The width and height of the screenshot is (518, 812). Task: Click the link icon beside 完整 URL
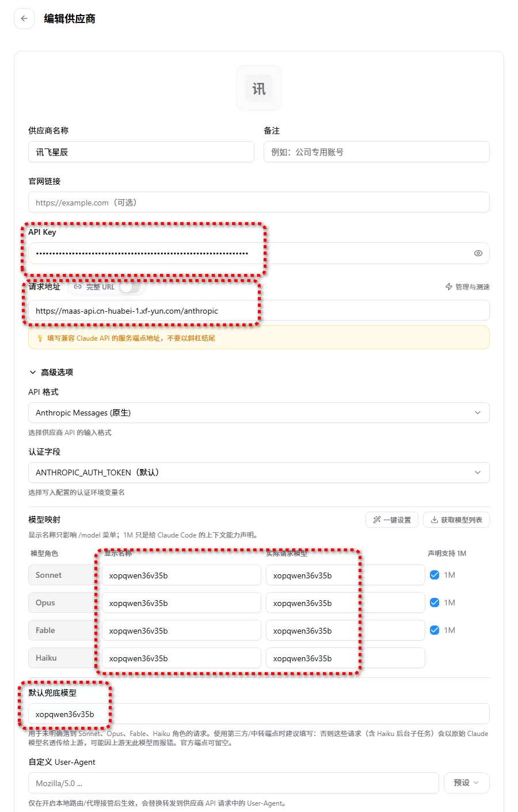[78, 287]
